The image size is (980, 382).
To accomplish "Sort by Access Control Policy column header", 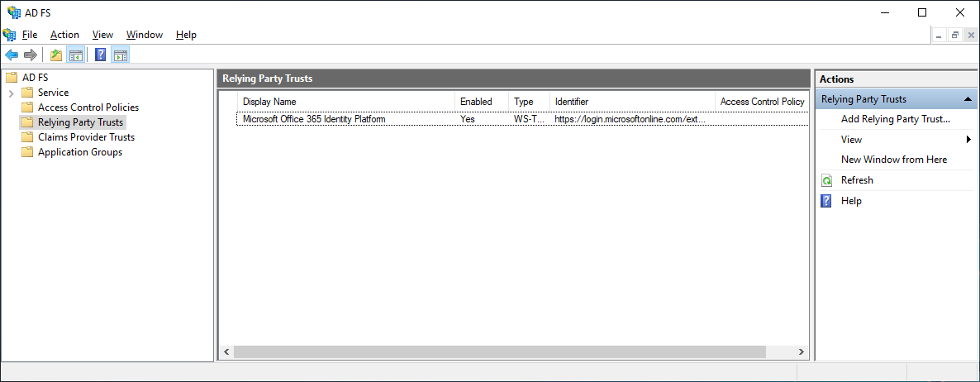I will point(762,101).
